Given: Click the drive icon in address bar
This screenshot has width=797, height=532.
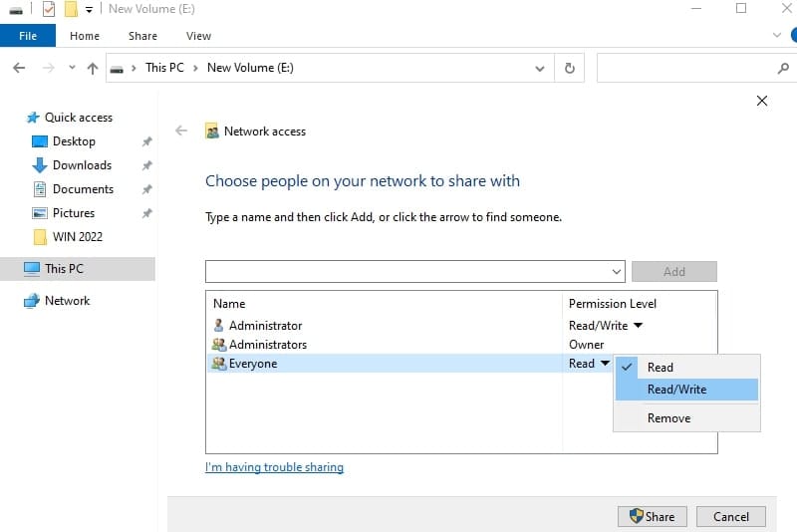Looking at the screenshot, I should [117, 69].
